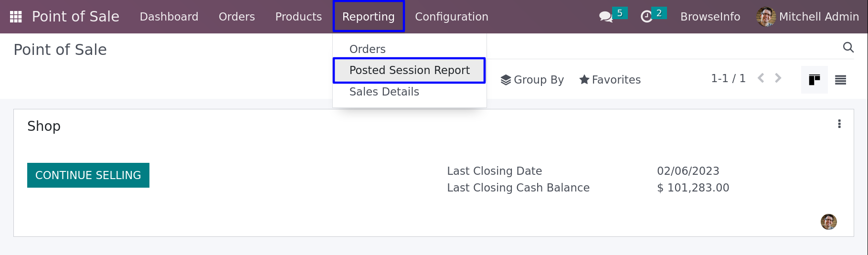Go to previous page arrow
The width and height of the screenshot is (868, 255).
(x=761, y=78)
